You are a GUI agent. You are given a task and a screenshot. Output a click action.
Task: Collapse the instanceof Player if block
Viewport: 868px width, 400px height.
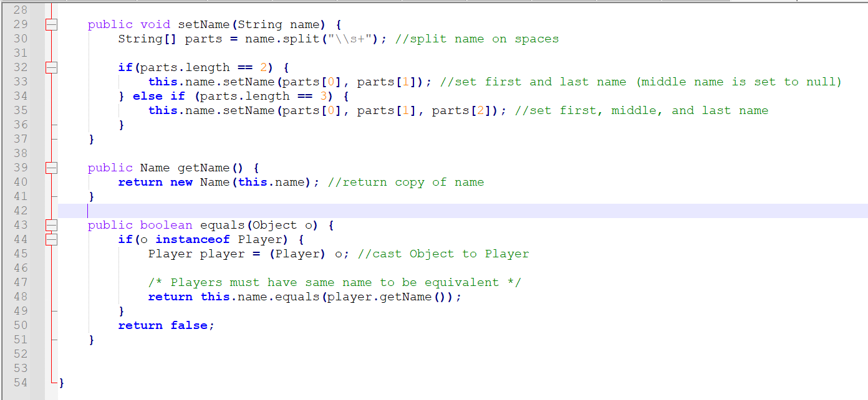(x=51, y=239)
